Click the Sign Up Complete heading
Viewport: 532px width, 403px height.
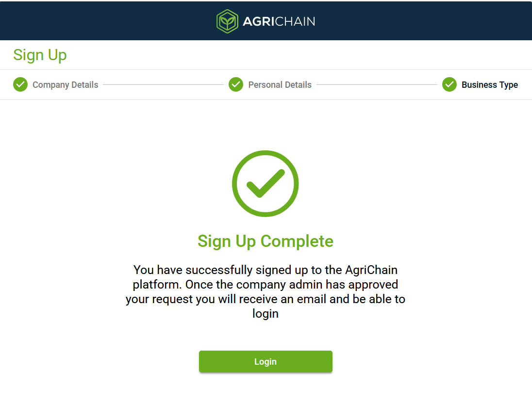(266, 242)
